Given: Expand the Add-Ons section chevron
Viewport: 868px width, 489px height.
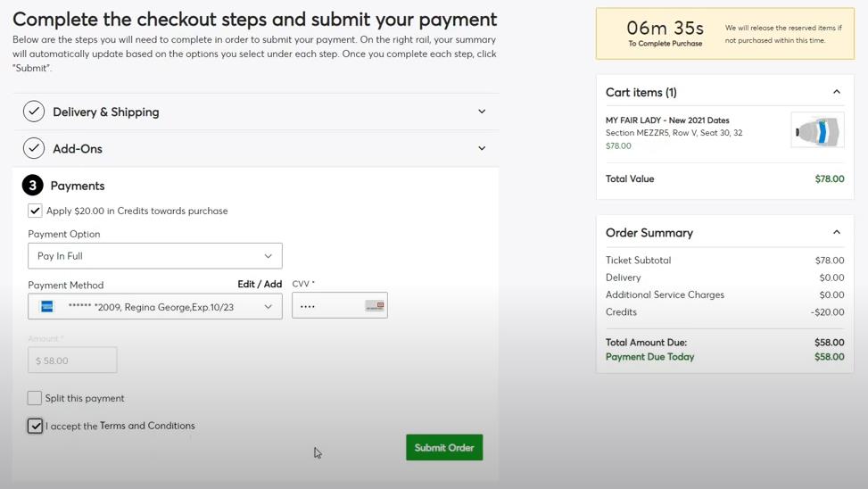Looking at the screenshot, I should coord(482,148).
